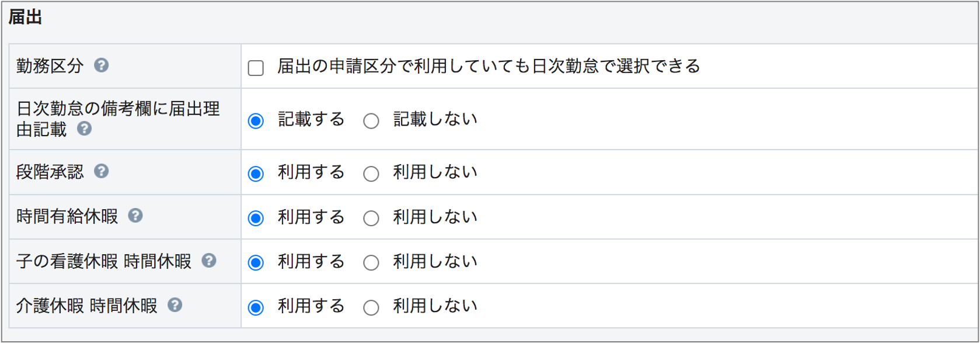Select 利用する for 段階承認

point(256,174)
